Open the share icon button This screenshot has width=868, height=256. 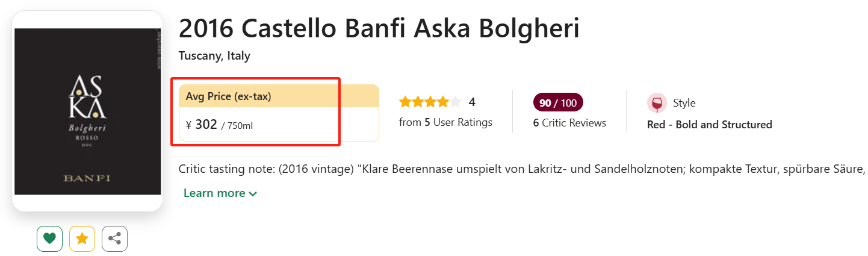coord(114,239)
